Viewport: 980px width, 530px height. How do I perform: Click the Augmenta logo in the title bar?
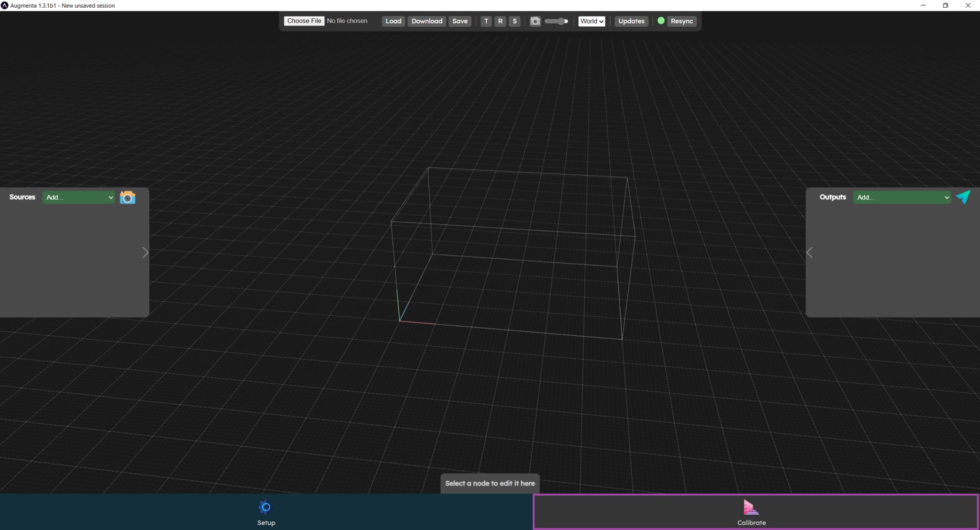(5, 5)
